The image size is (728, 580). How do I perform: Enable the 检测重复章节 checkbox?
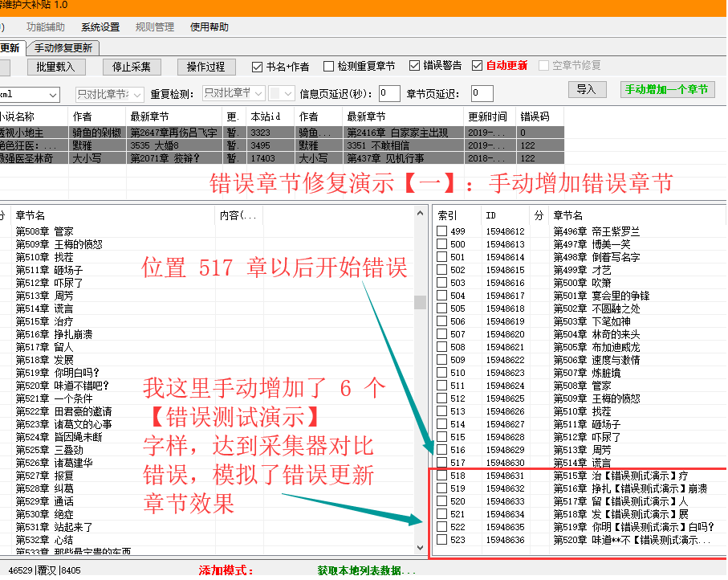(329, 67)
